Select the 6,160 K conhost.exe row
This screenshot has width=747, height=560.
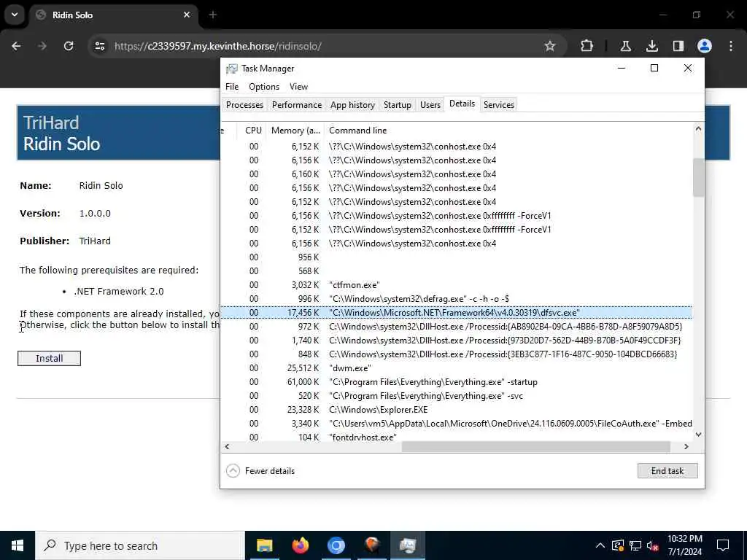pos(457,174)
